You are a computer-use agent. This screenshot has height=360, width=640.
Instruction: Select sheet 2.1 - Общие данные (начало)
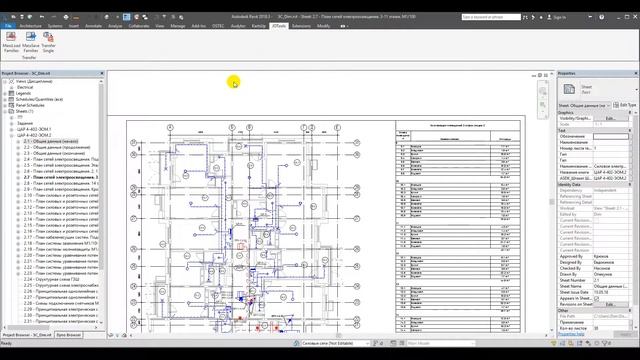point(51,141)
